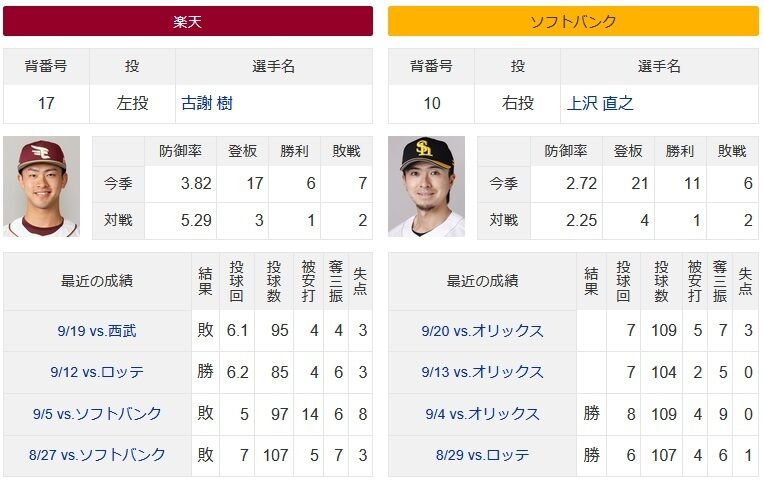The image size is (764, 483).
Task: Open the 9/12 vs.ロッテ game result
Action: click(x=97, y=372)
